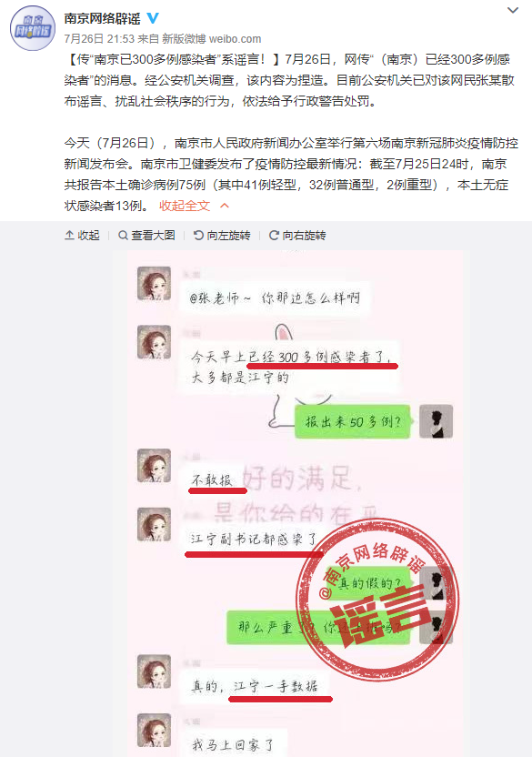Rotate the image left with 向左旋转
532x757 pixels.
pyautogui.click(x=222, y=235)
